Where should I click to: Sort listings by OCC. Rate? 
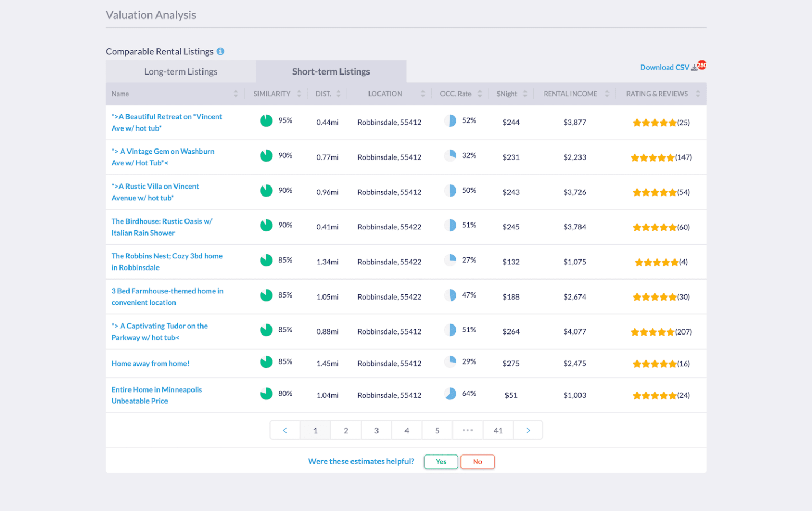tap(479, 94)
